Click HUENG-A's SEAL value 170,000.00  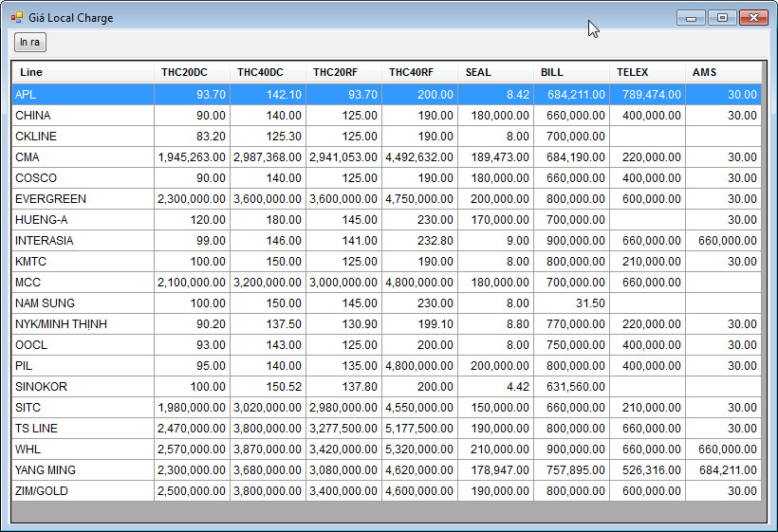click(495, 220)
